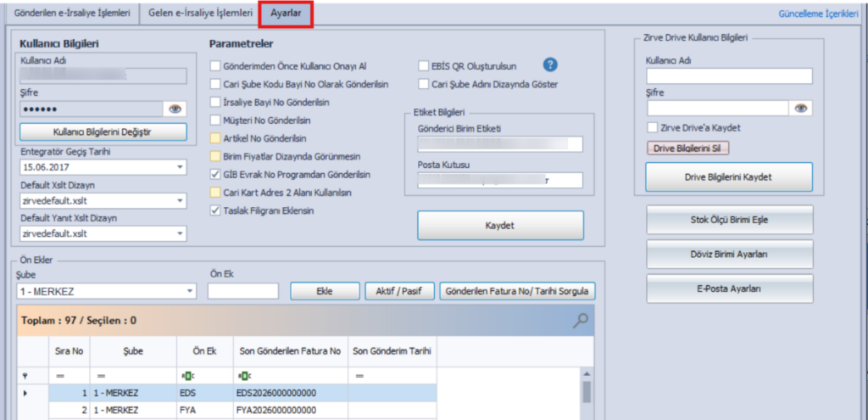Click the Ön Ek input field
Screen dimensions: 868x420
click(243, 291)
